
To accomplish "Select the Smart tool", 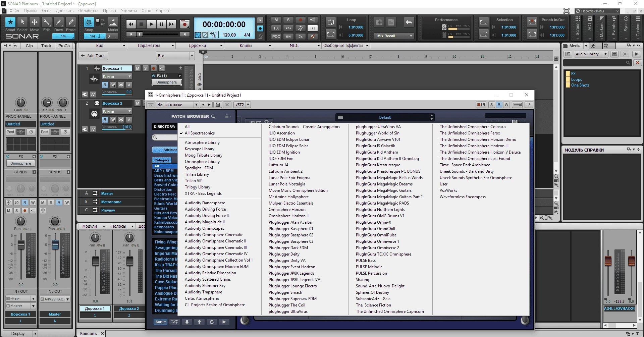I will tap(10, 22).
